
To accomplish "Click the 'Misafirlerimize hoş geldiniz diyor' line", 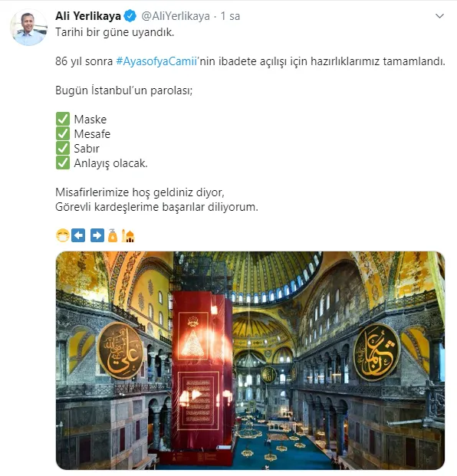I will click(140, 192).
